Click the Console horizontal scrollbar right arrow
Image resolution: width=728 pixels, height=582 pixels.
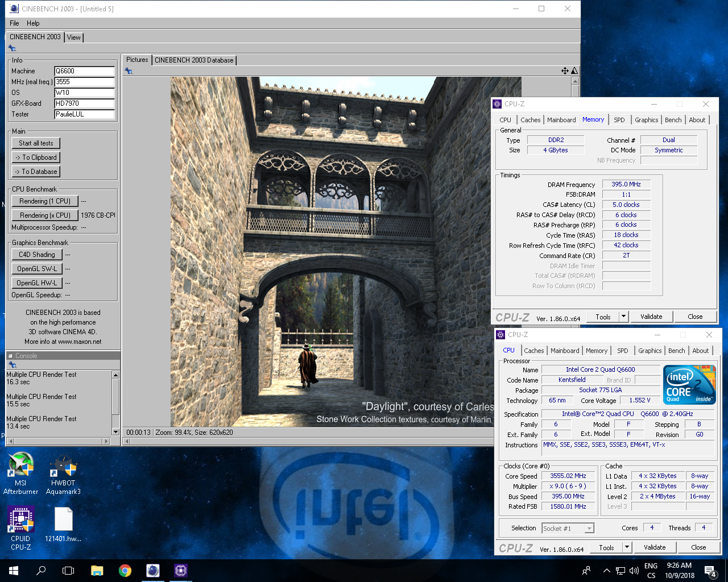pos(106,441)
